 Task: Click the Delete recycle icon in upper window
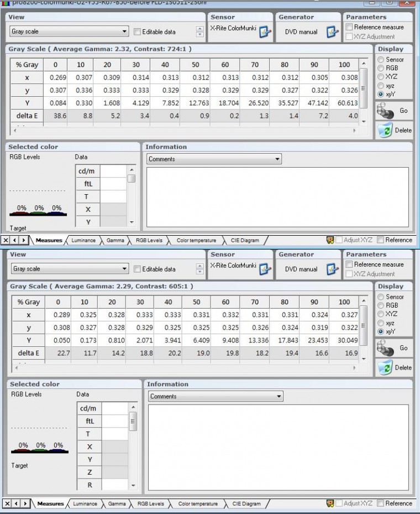(x=385, y=130)
